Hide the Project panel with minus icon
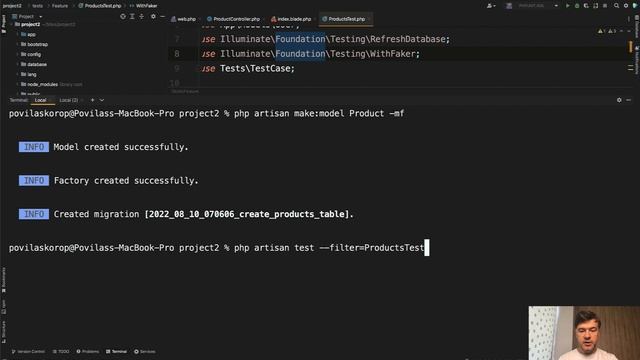 click(x=162, y=16)
